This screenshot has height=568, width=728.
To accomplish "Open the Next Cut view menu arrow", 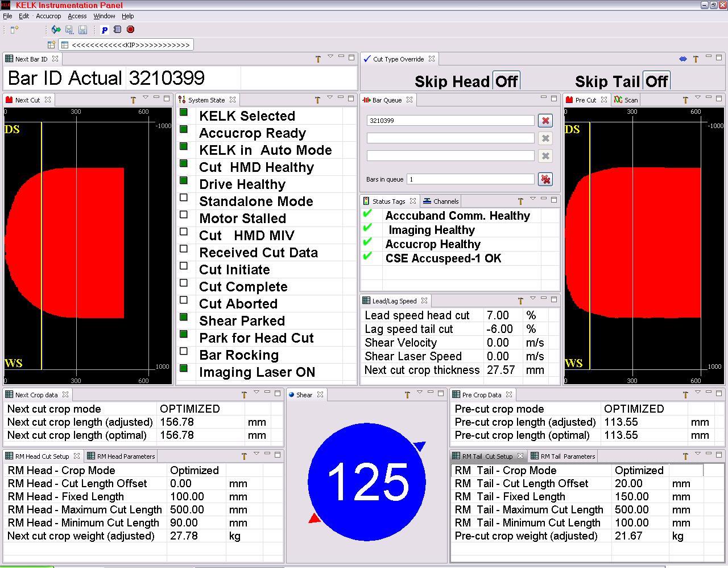I will 145,98.
